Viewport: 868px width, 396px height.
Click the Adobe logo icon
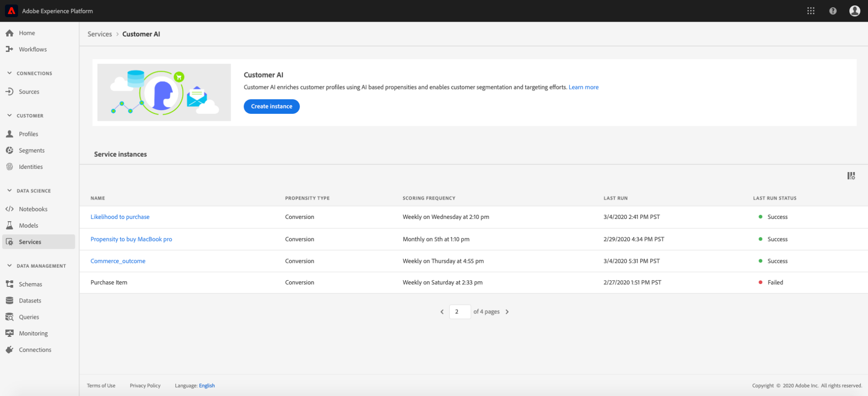point(11,11)
